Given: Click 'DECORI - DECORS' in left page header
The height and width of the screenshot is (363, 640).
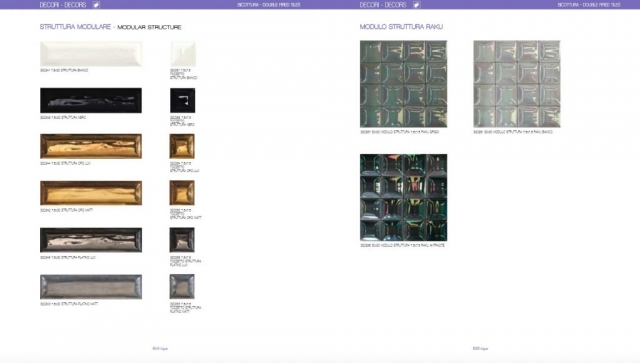Looking at the screenshot, I should coord(63,5).
